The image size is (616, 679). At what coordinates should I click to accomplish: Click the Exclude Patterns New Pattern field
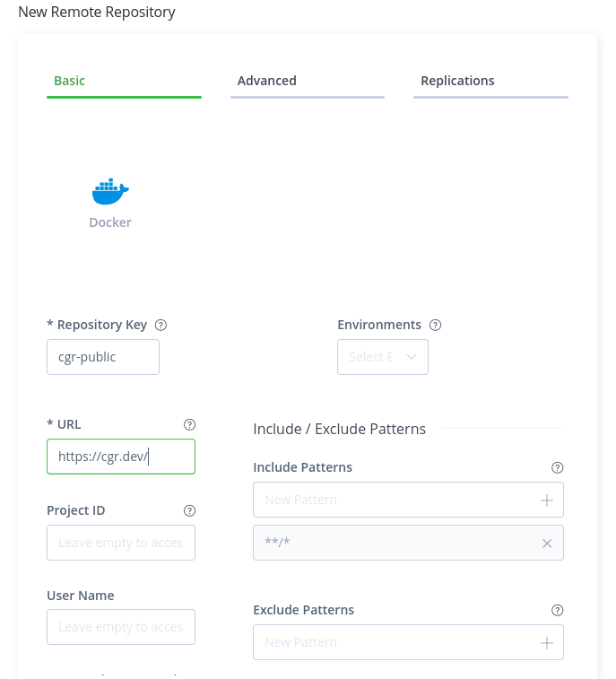395,642
